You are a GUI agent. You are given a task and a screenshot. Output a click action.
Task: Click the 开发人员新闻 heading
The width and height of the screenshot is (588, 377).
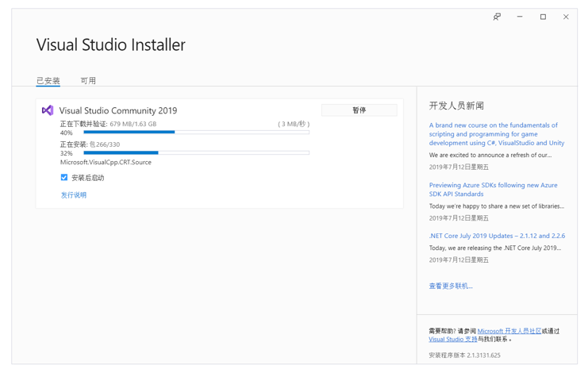point(456,106)
